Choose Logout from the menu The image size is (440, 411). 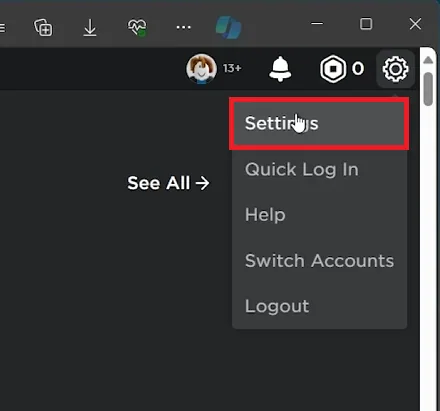[x=319, y=306]
